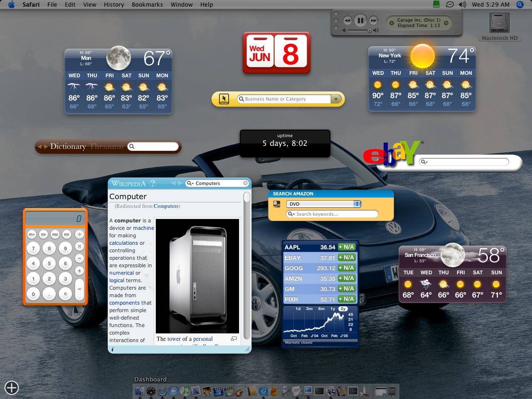Image resolution: width=532 pixels, height=399 pixels.
Task: Select the AAPL row in Stocks widget
Action: click(x=320, y=247)
